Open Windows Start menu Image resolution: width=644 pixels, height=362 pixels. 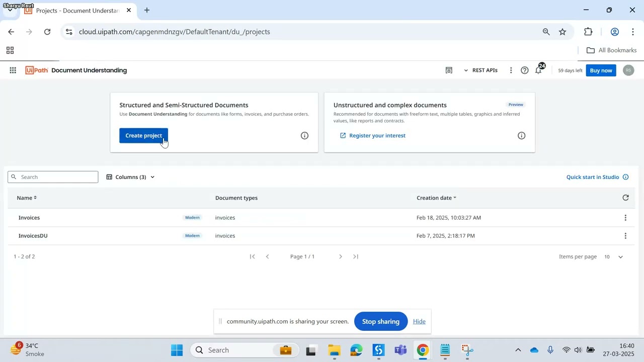coord(177,350)
